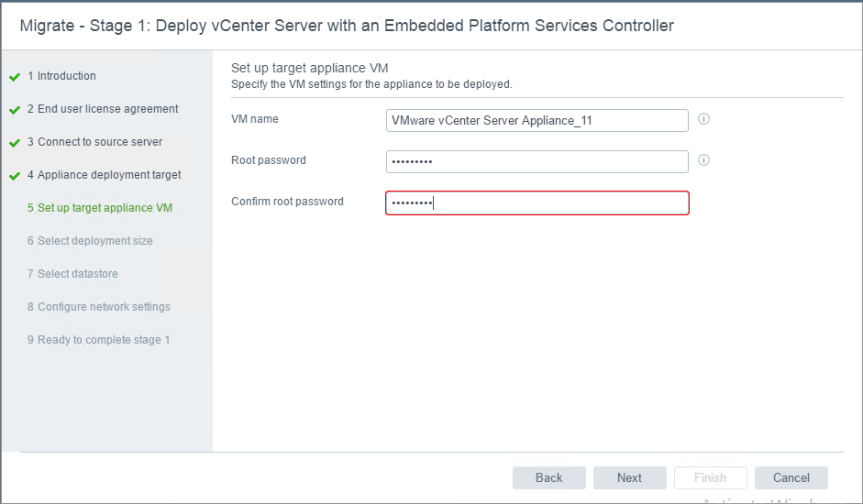Return to step 3 Connect to source server
This screenshot has width=863, height=504.
94,142
